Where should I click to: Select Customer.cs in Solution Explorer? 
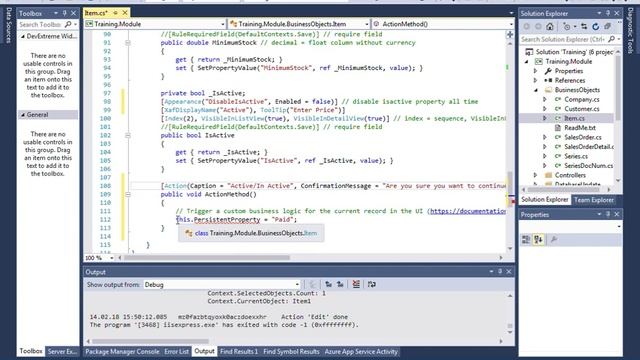click(x=582, y=109)
